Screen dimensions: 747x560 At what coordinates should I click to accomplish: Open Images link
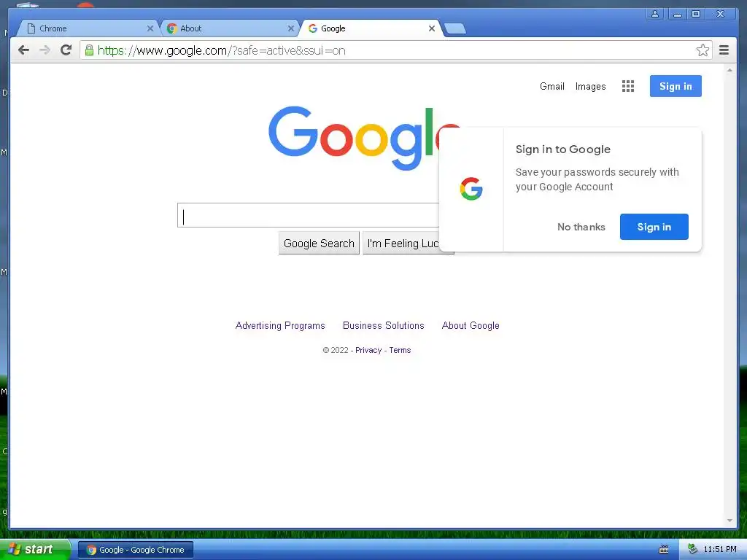click(590, 86)
